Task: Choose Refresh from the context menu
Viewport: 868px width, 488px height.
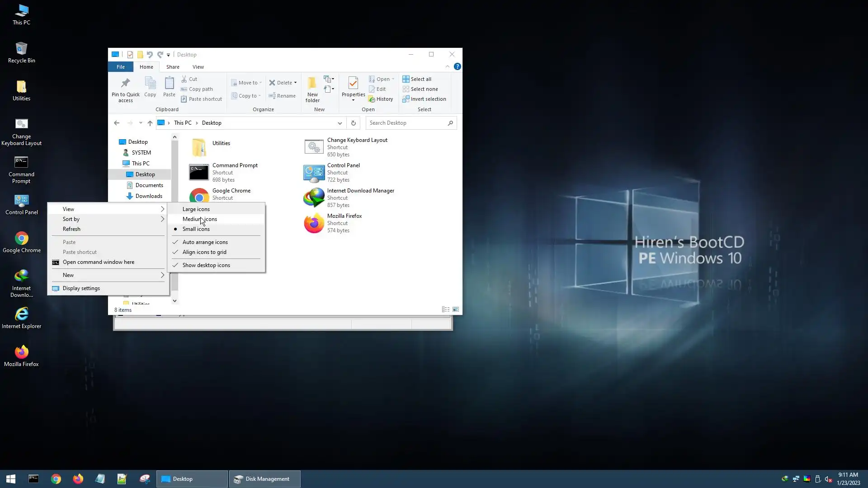Action: [71, 229]
